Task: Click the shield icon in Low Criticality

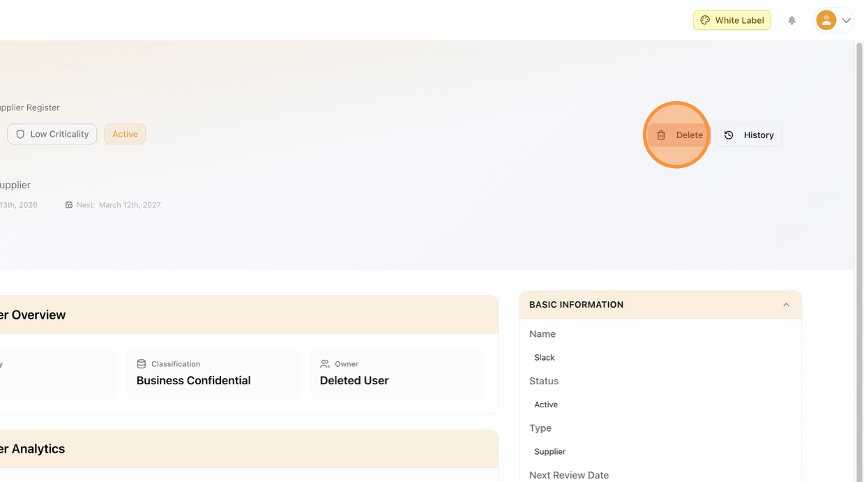Action: (20, 134)
